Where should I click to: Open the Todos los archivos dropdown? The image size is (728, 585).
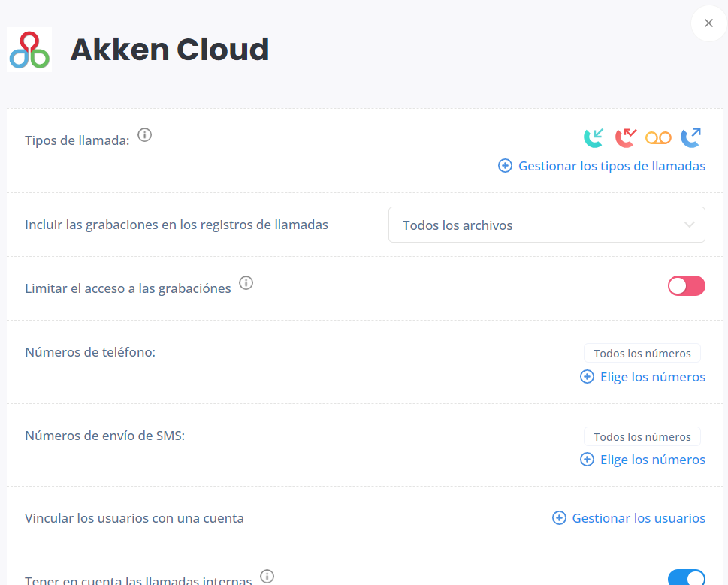pos(546,225)
